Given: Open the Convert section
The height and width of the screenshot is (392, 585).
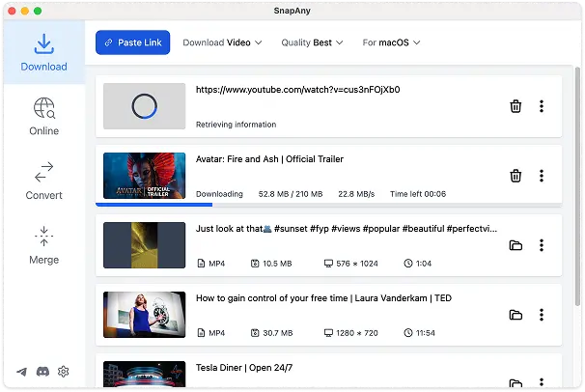Looking at the screenshot, I should (44, 181).
